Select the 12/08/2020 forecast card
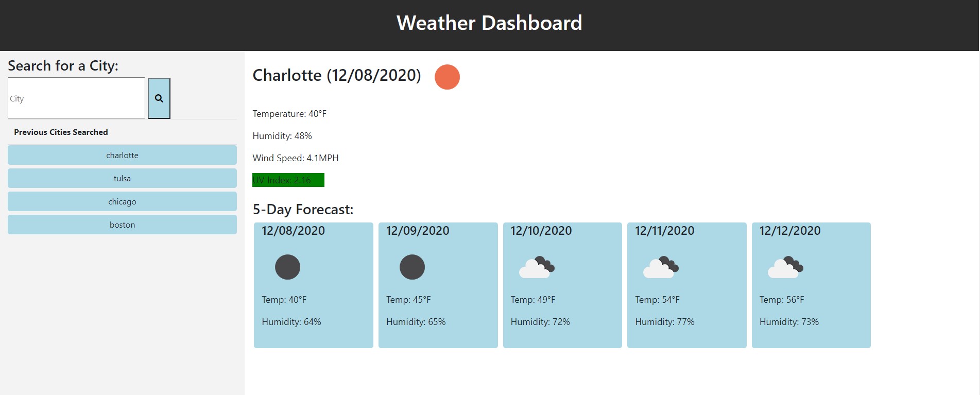Viewport: 980px width, 395px height. 313,285
